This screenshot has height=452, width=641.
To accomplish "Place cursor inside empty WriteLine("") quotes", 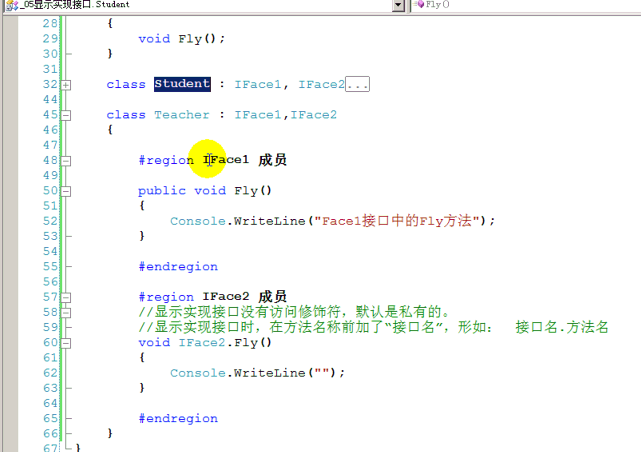I will pos(322,373).
